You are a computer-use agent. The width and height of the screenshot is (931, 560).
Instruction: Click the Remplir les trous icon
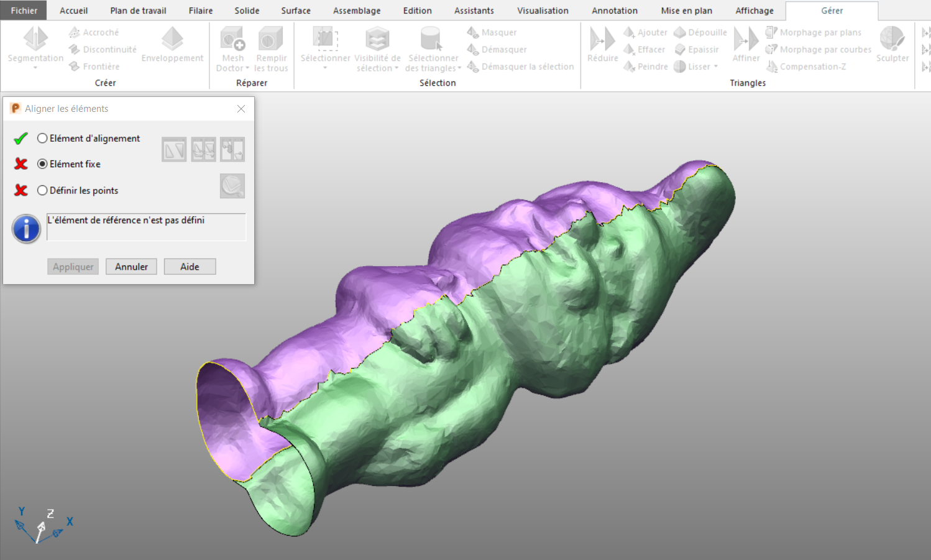tap(271, 39)
